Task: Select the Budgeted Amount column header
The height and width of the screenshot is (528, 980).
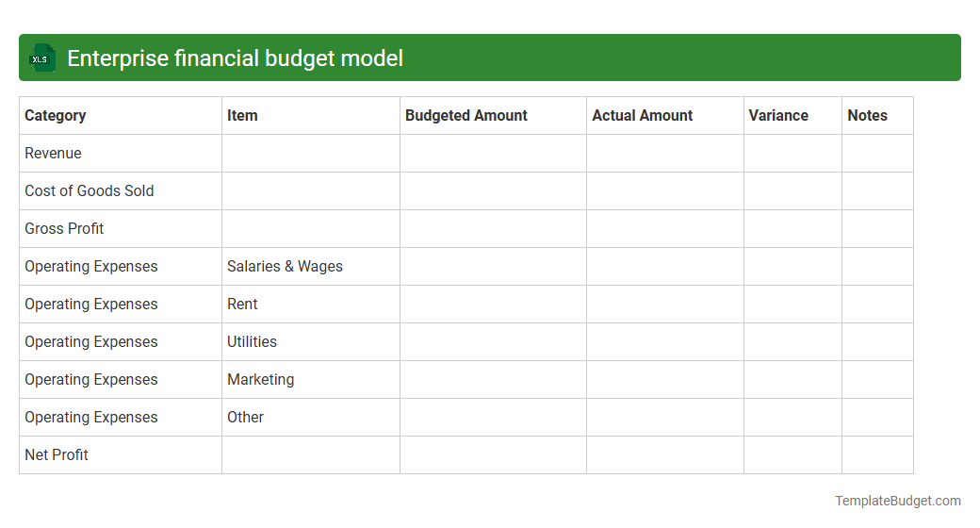Action: [x=493, y=116]
